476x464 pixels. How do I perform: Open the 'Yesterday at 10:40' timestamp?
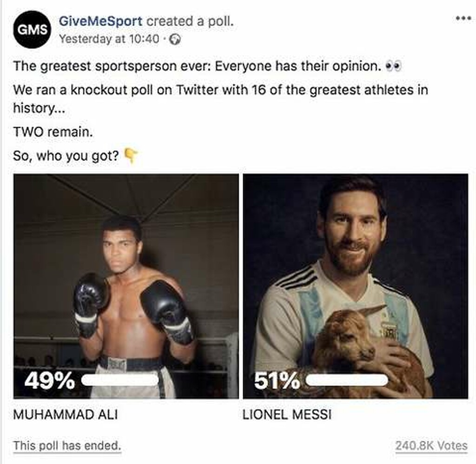point(109,39)
